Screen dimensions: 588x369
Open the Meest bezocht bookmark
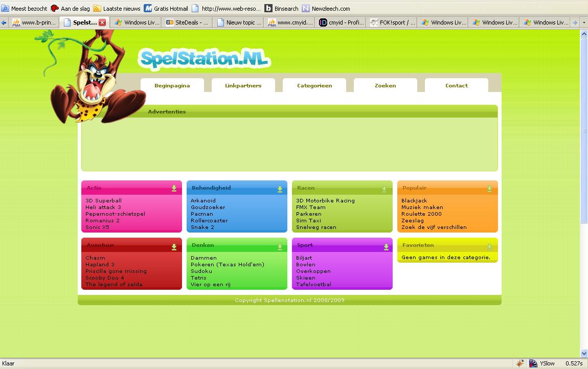[25, 8]
